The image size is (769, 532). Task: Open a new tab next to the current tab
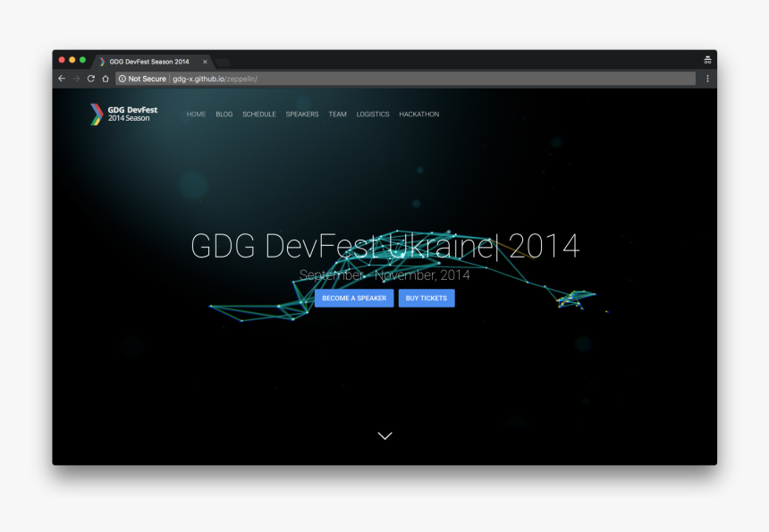(x=223, y=62)
